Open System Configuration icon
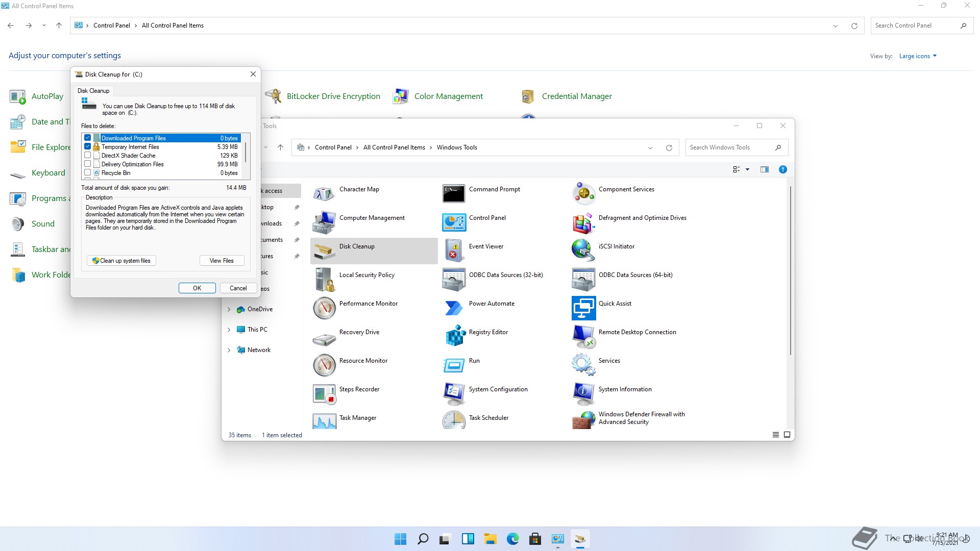This screenshot has height=551, width=980. 454,394
